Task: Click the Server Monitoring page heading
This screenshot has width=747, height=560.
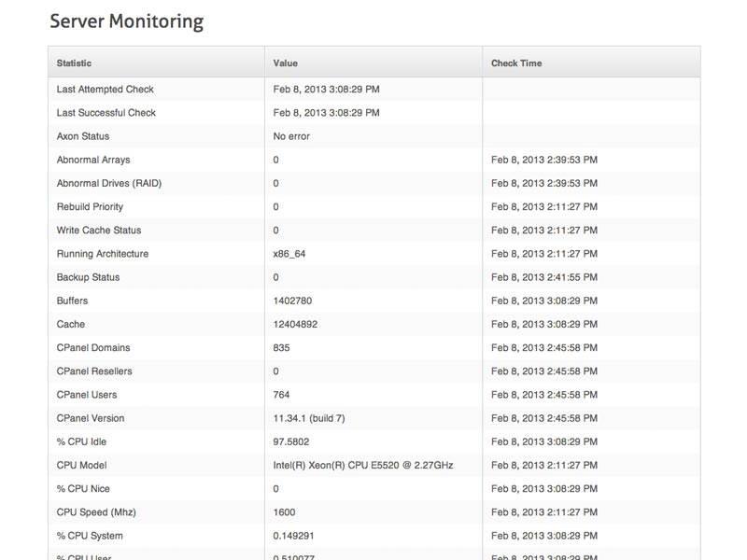Action: point(127,21)
